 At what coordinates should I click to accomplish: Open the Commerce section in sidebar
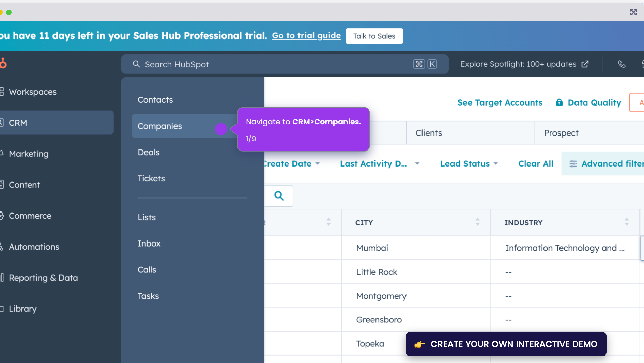point(30,216)
